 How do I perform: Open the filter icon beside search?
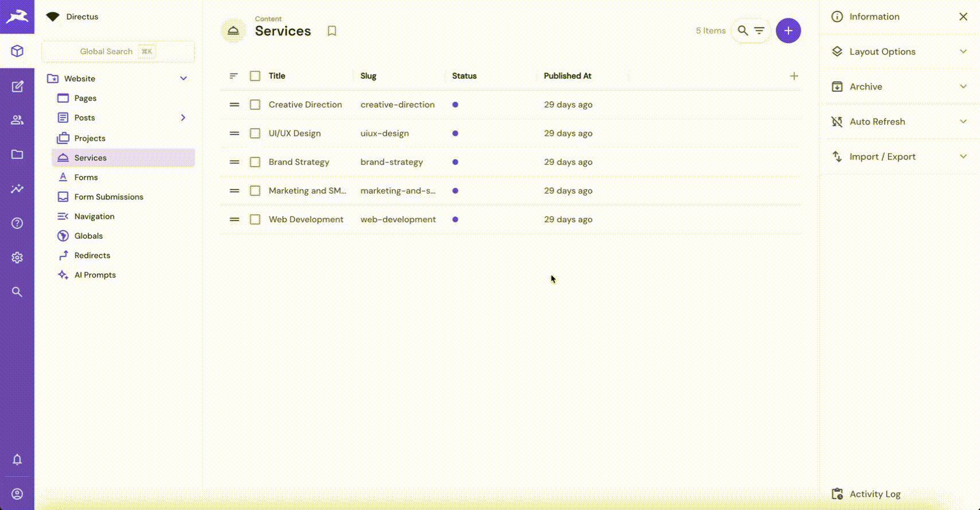coord(759,31)
